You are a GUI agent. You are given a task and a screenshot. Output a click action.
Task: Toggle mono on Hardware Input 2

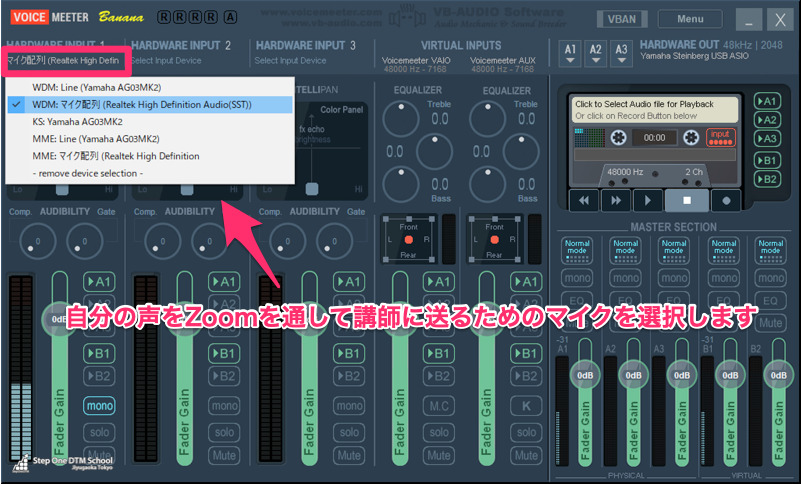[x=224, y=406]
